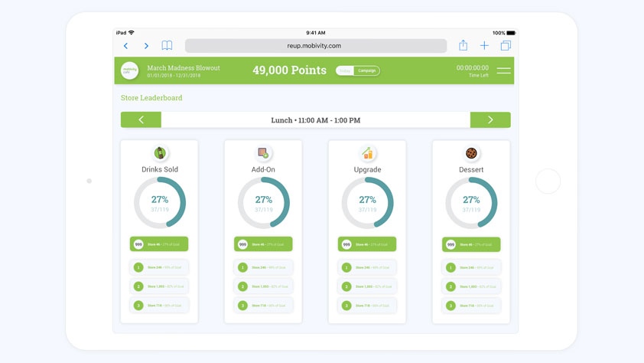The width and height of the screenshot is (644, 363).
Task: Click the Upgrade category icon
Action: (367, 153)
